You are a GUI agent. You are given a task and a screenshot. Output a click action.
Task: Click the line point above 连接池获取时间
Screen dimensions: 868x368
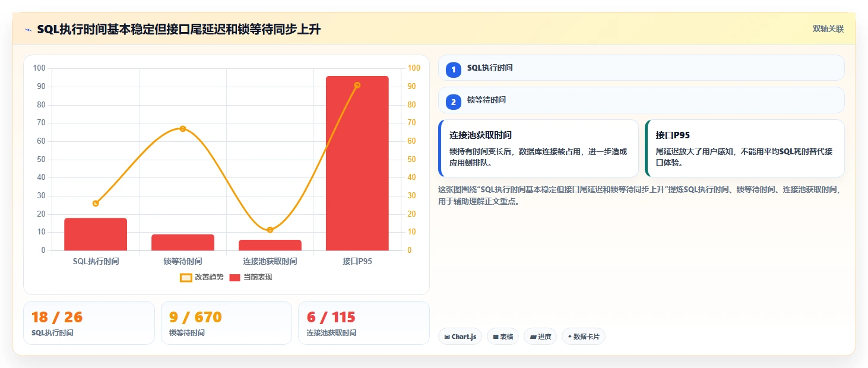(270, 230)
